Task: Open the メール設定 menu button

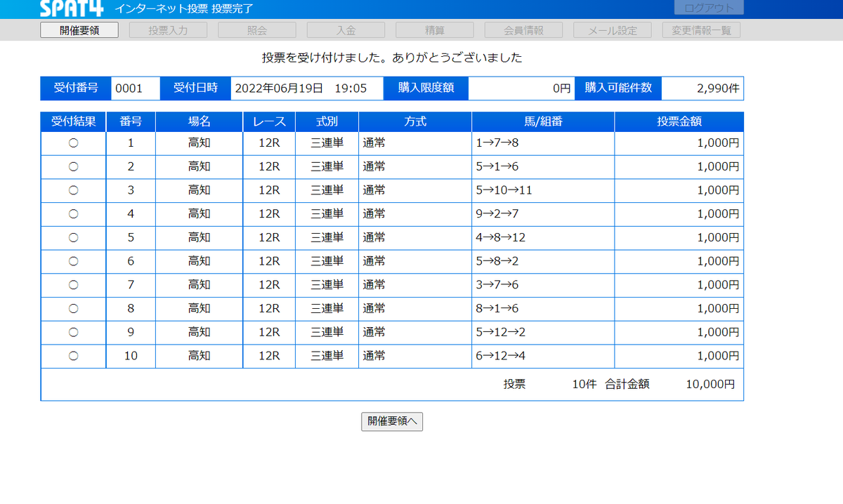Action: click(x=612, y=30)
